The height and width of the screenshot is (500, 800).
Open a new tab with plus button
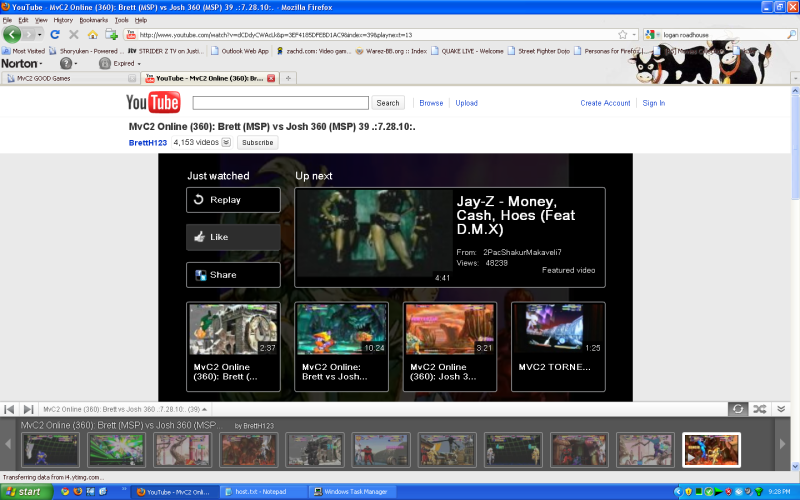coord(288,79)
